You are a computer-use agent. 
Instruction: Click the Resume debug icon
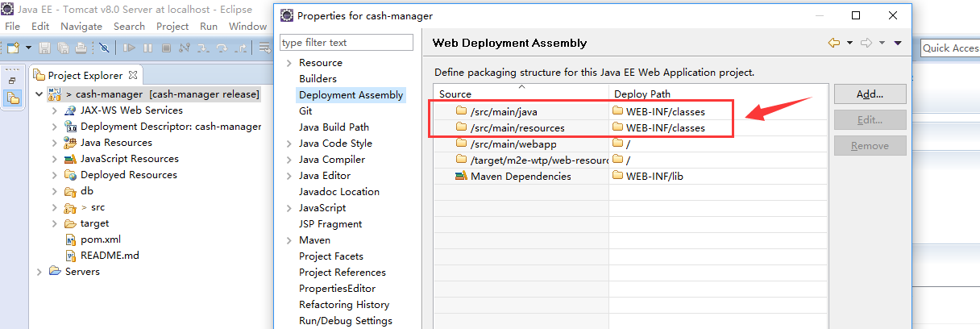pyautogui.click(x=130, y=48)
